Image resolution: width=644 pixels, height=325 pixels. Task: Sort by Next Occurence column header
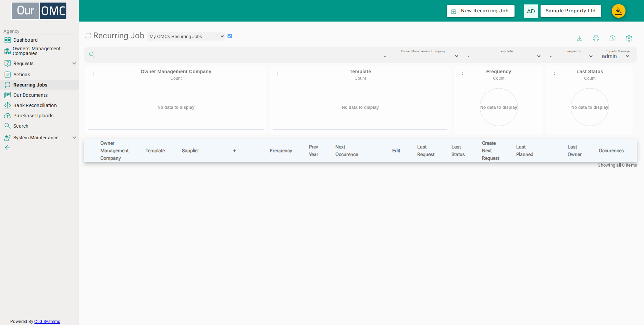click(x=347, y=151)
